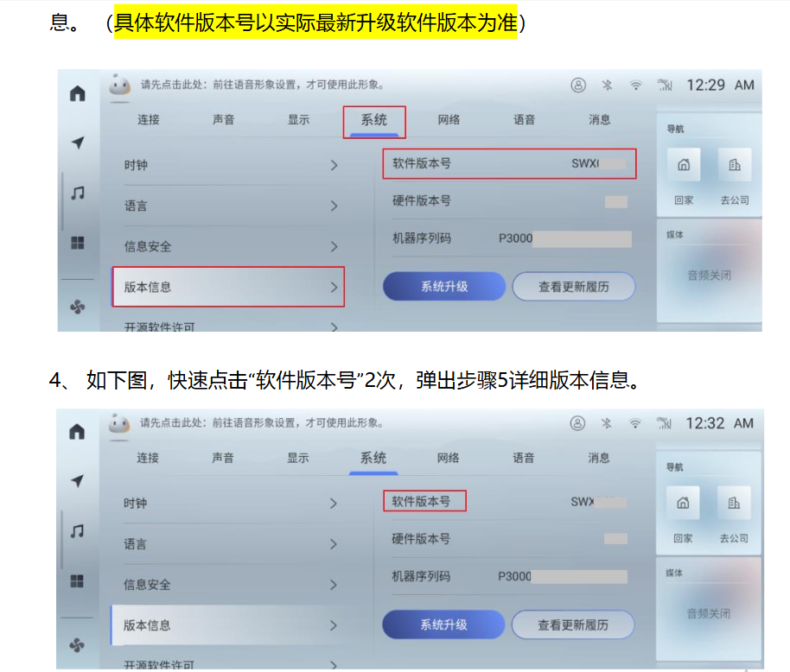Screen dimensions: 790x672
Task: Tap the signal status icon beside 12:32 AM
Action: click(x=664, y=423)
